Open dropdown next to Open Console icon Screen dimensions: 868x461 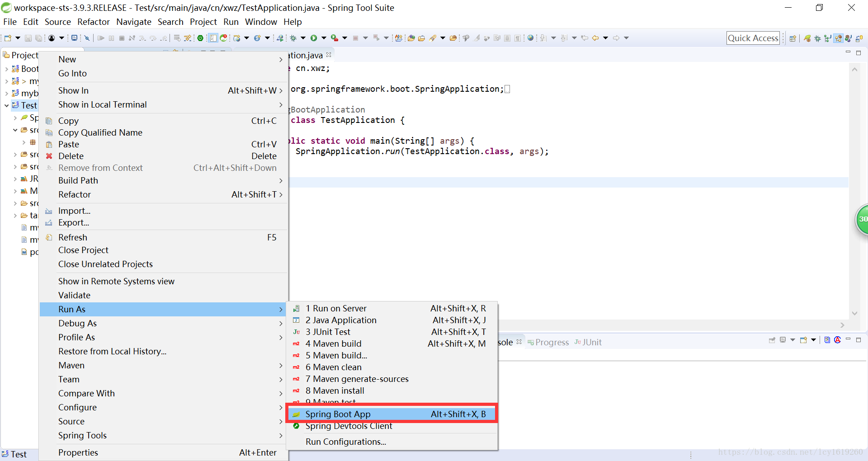[813, 340]
